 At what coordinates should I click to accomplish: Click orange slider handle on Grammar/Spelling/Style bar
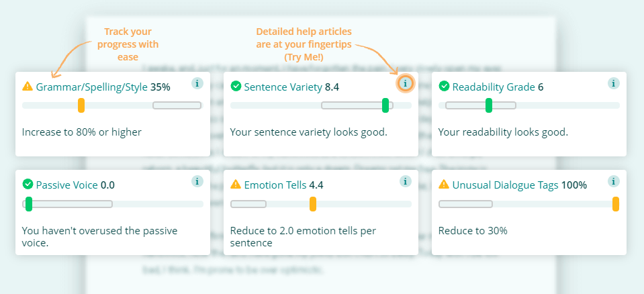tap(81, 105)
